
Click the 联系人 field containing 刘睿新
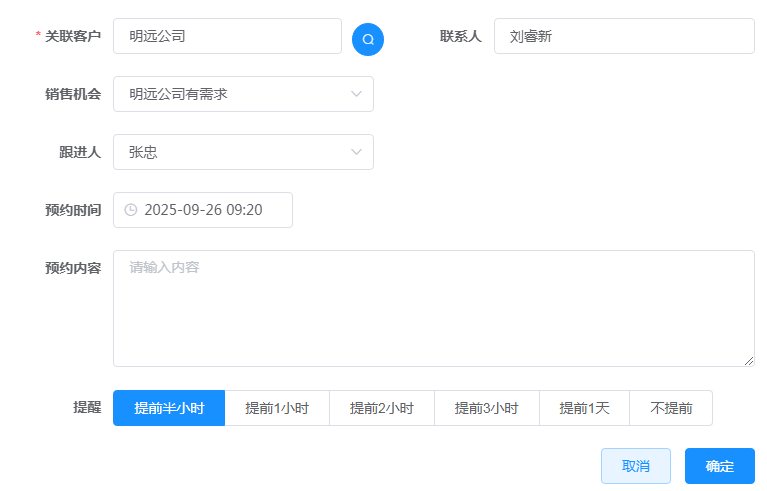click(x=623, y=36)
